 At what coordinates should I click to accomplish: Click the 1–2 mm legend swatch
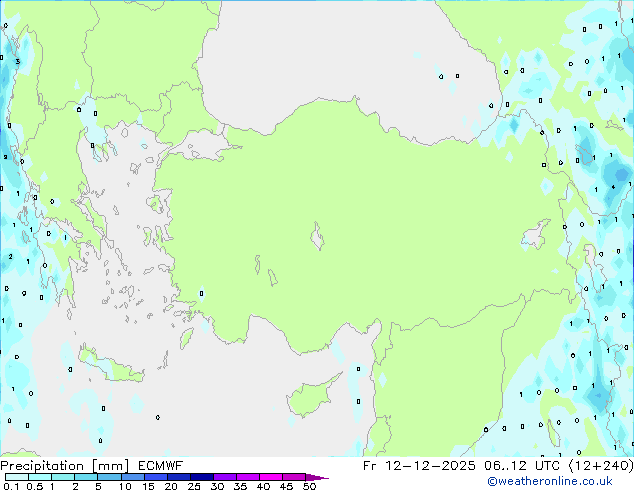click(x=63, y=477)
